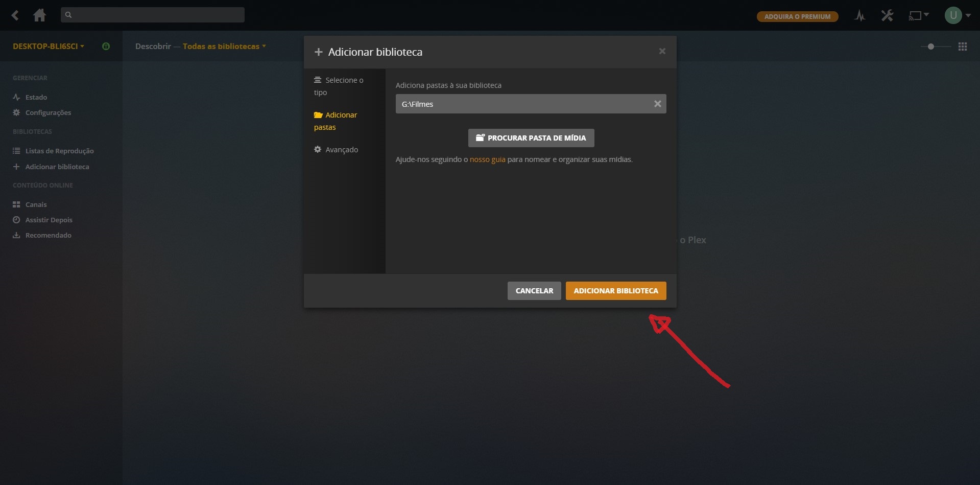Open Canais in the sidebar
The image size is (980, 485).
point(36,204)
